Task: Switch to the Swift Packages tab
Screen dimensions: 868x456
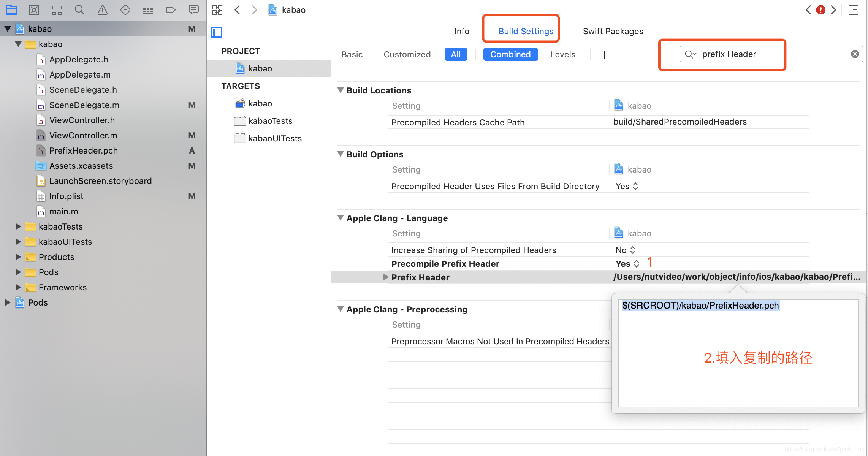Action: point(613,31)
